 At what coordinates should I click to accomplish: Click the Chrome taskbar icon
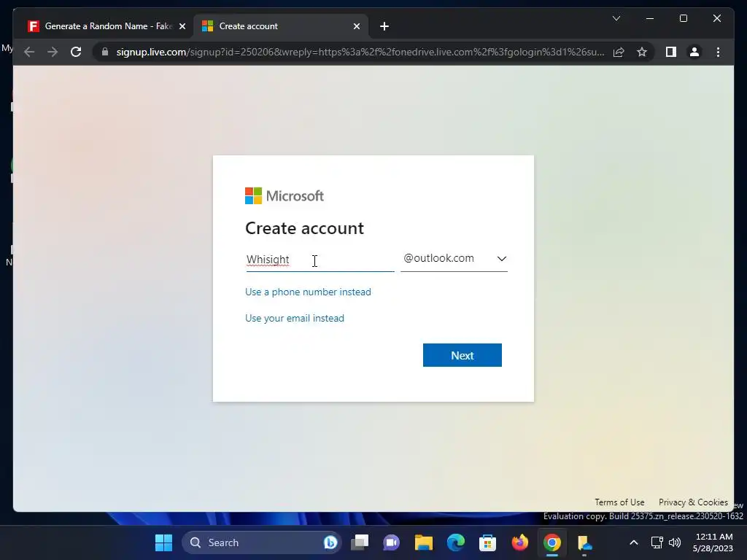tap(551, 542)
